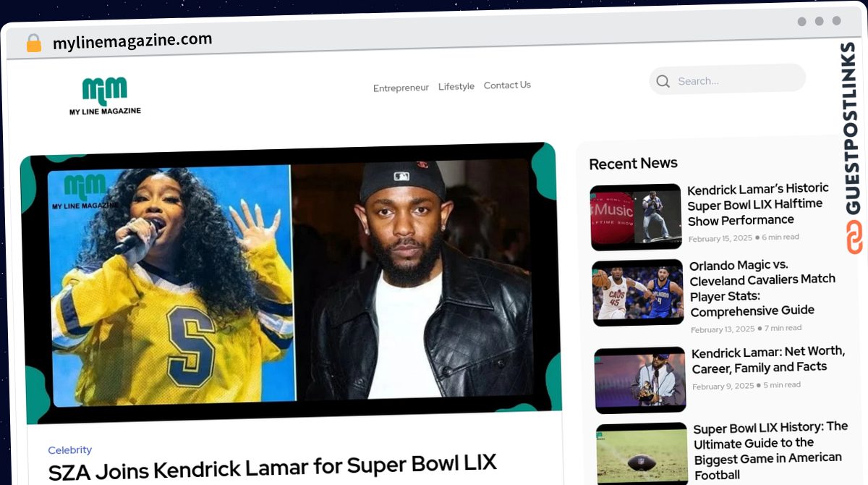The height and width of the screenshot is (485, 868).
Task: Open the Super Bowl LIX History football thumbnail
Action: [x=642, y=454]
